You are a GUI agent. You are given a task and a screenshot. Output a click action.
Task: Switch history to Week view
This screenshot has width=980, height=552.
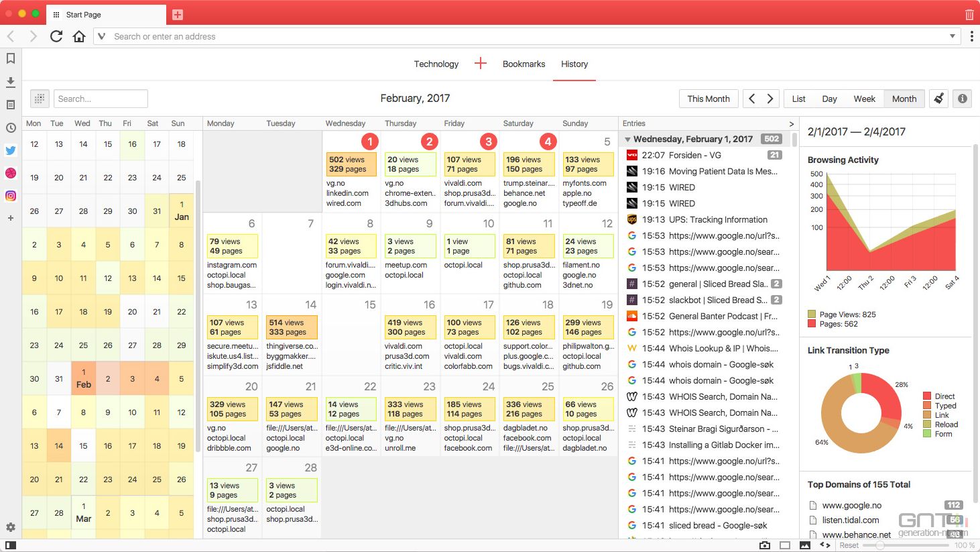point(865,99)
